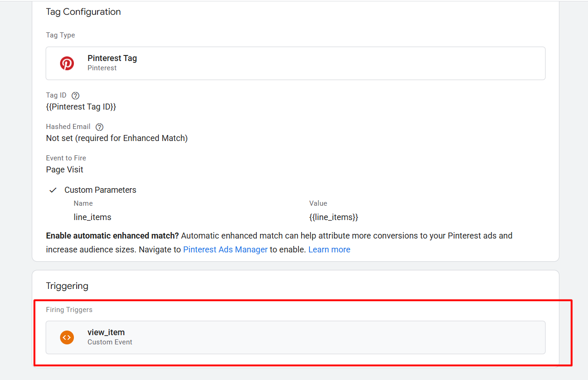588x380 pixels.
Task: Click the orange view_item custom event icon
Action: pyautogui.click(x=67, y=337)
